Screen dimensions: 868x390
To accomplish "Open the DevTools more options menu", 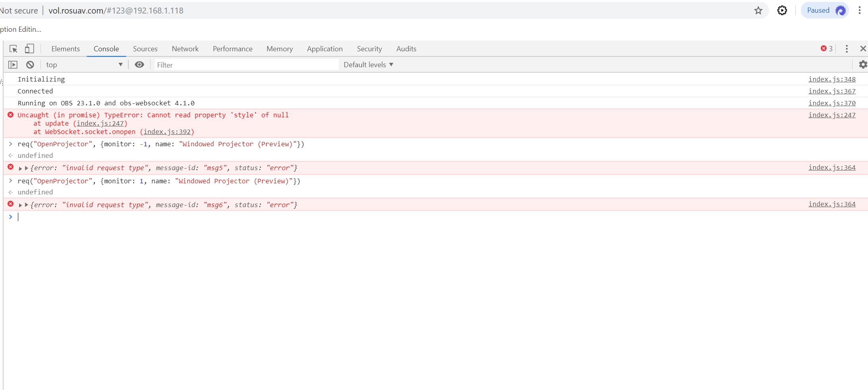I will point(847,49).
